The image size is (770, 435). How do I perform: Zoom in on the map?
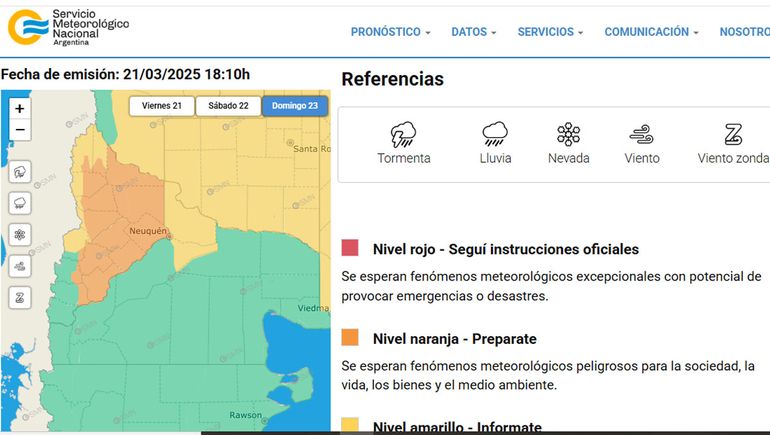[x=20, y=108]
